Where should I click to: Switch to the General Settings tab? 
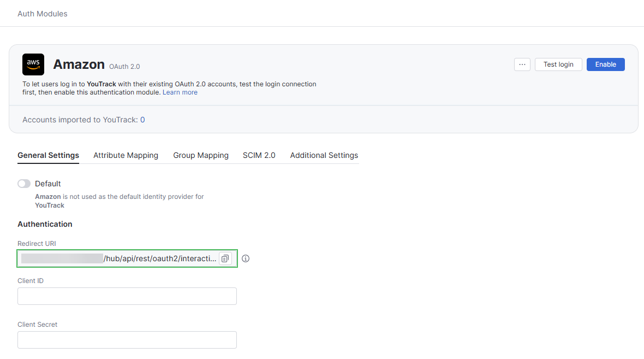[48, 155]
